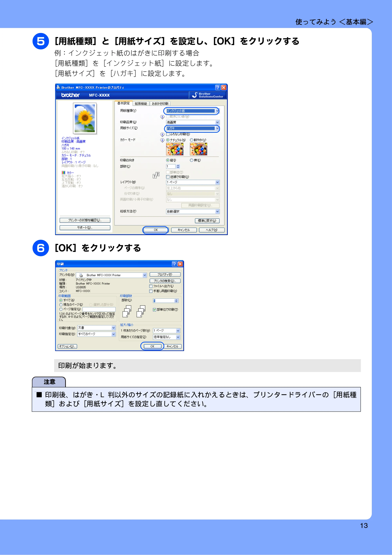Open the 用紙種類 dropdown

(193, 111)
